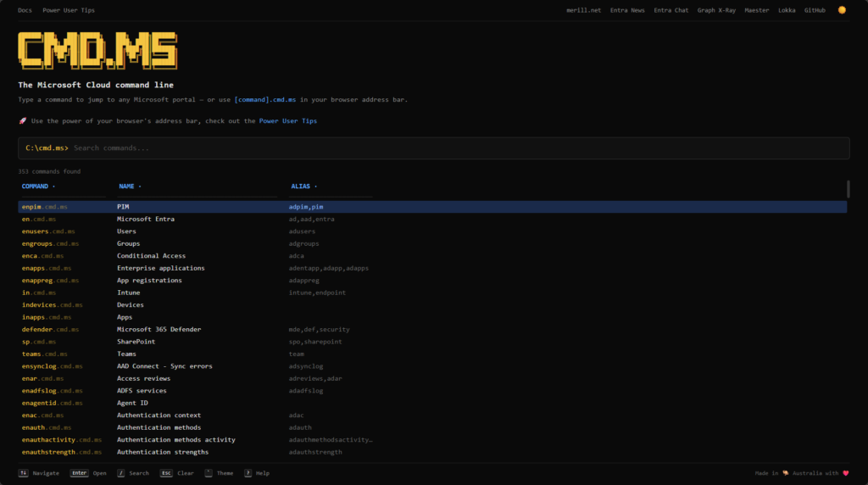868x485 pixels.
Task: Open en.cmd.ms Microsoft Entra command
Action: click(39, 220)
